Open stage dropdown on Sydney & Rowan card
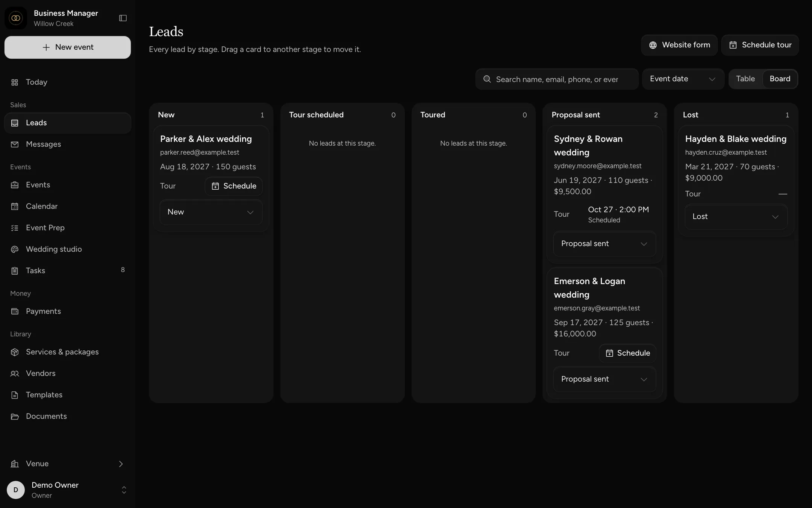 (604, 244)
